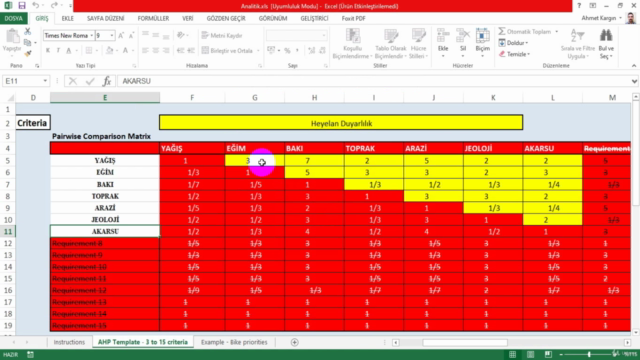Select the yellow Heyelan Duyarlılık cell
640x360 pixels.
click(341, 123)
